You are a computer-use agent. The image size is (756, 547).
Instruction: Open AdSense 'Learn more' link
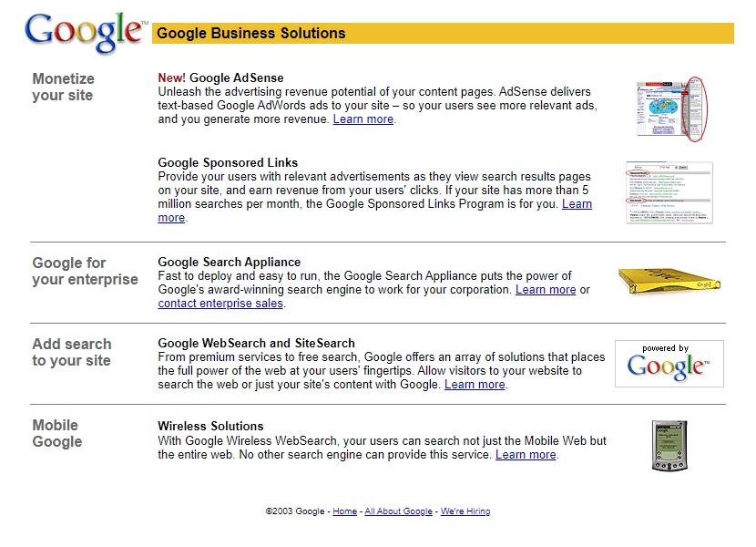(363, 119)
